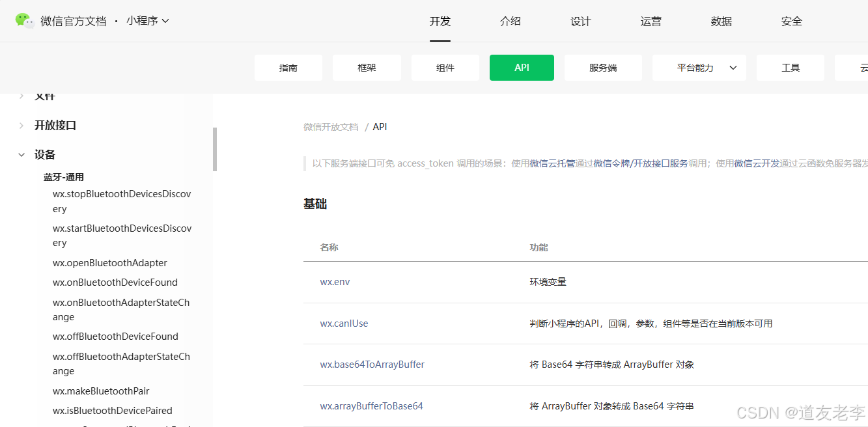Click 微信官方文档 title text
Viewport: 868px width, 427px height.
point(73,21)
